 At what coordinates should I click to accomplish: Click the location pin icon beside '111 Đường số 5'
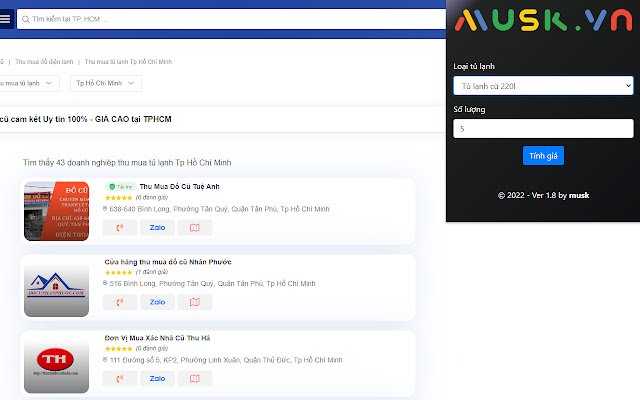coord(105,360)
